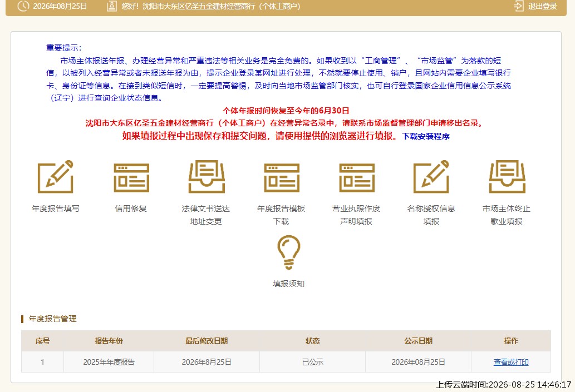The height and width of the screenshot is (392, 575).
Task: Open the 名称授权信息填报 pencil icon
Action: click(x=431, y=177)
